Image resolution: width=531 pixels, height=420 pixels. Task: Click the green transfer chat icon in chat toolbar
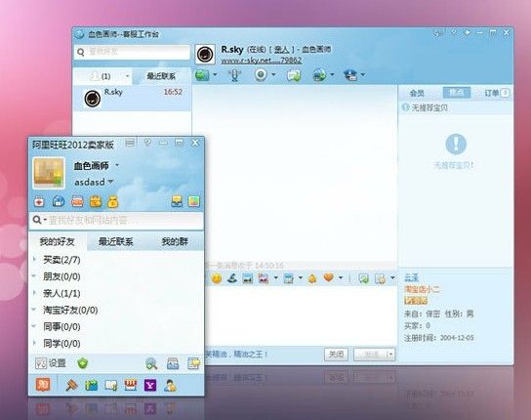pyautogui.click(x=202, y=74)
